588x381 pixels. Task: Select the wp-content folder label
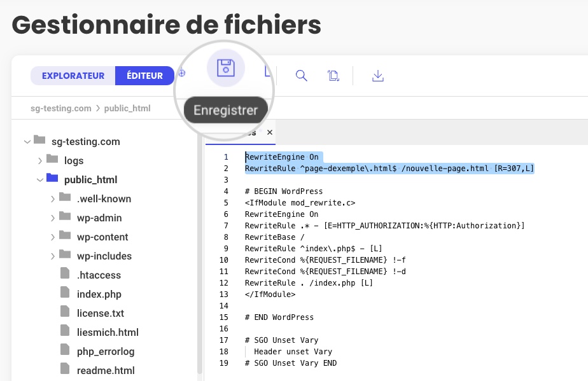102,237
